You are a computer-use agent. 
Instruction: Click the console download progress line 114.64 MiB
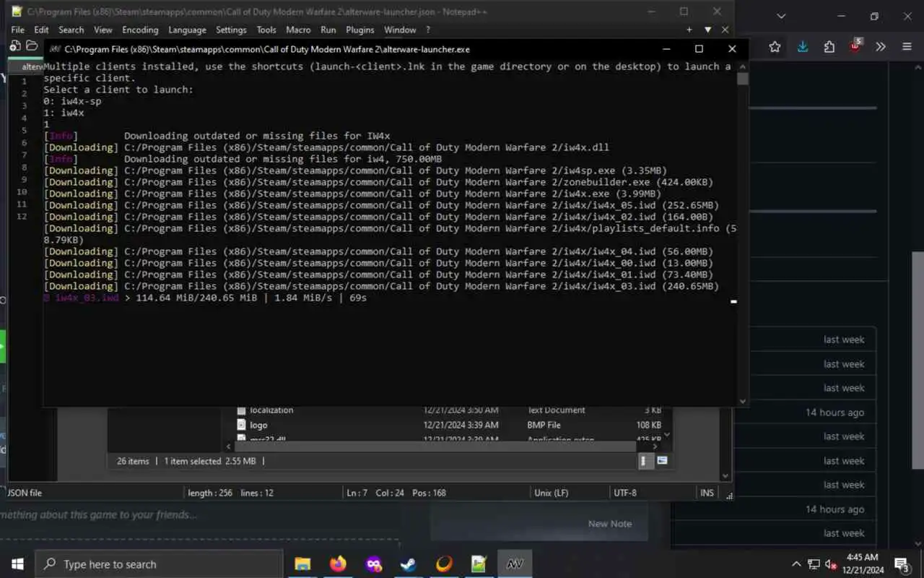[205, 298]
